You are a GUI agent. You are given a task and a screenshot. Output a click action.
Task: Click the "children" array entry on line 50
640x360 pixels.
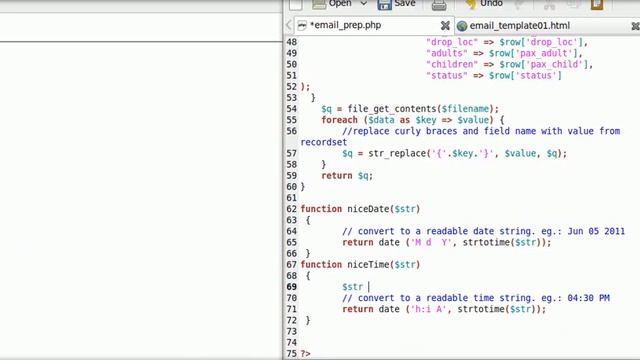coord(509,64)
